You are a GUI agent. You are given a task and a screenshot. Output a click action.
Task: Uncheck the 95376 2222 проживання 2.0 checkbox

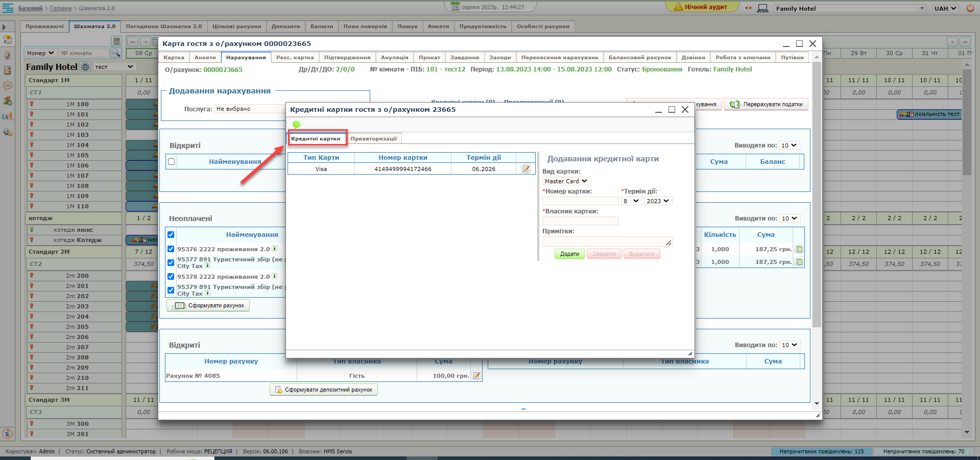click(171, 249)
